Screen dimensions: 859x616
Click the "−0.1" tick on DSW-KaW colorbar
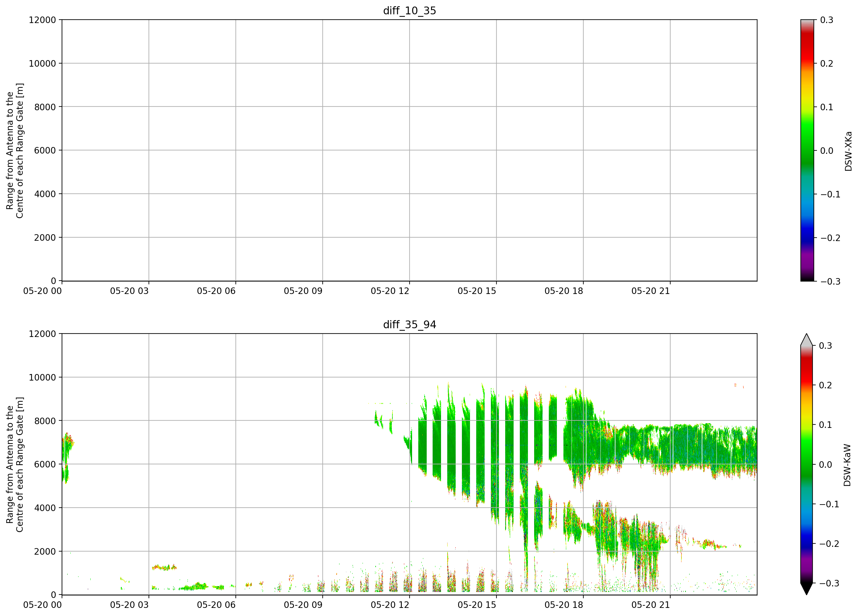(829, 504)
